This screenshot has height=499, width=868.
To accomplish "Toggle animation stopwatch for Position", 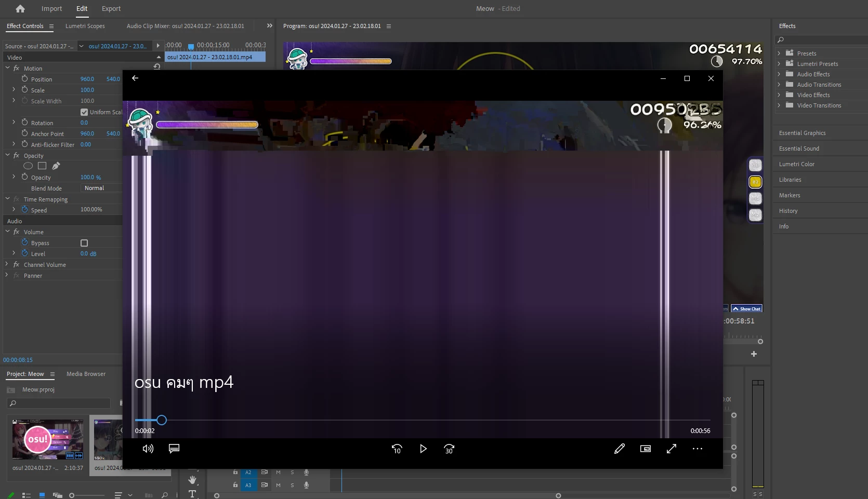I will (24, 79).
